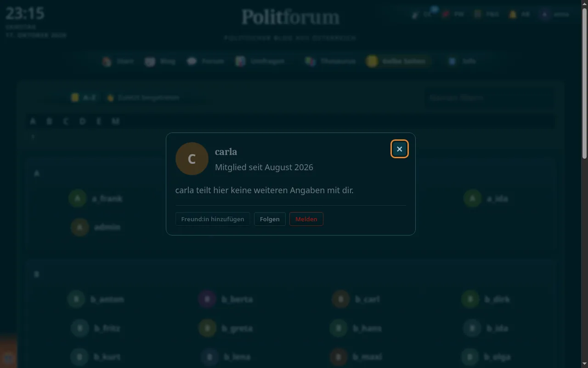Click the avatar icon of a_frank

[78, 199]
